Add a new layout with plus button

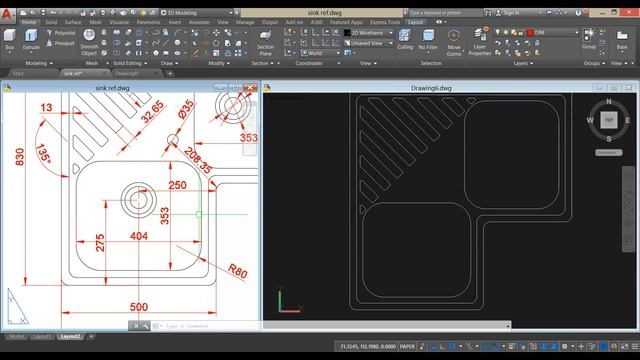tap(91, 336)
